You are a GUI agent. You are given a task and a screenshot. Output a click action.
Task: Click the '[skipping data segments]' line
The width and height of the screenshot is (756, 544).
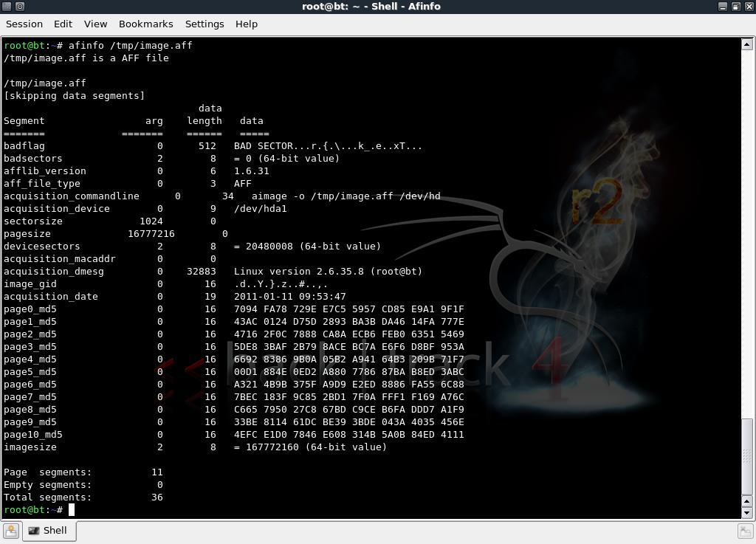click(75, 95)
